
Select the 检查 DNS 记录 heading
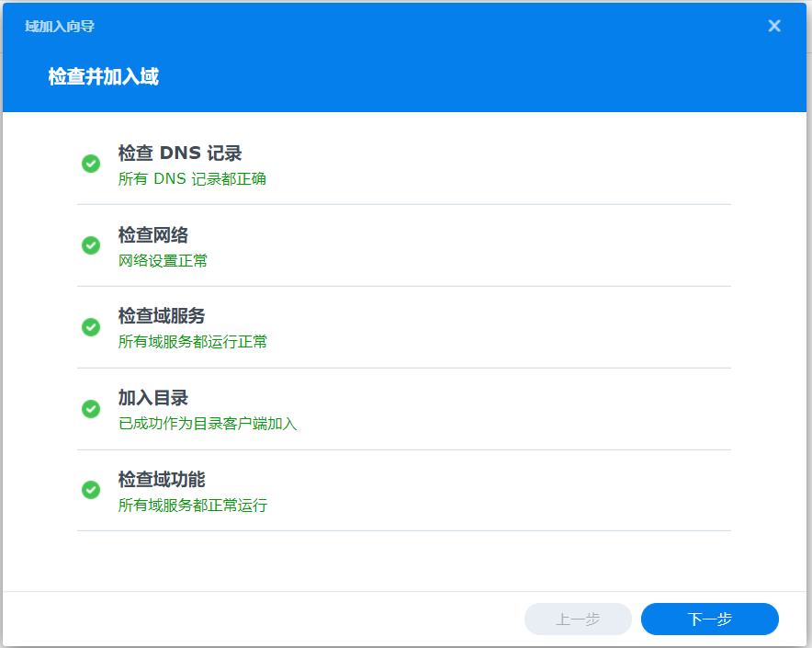tap(180, 153)
